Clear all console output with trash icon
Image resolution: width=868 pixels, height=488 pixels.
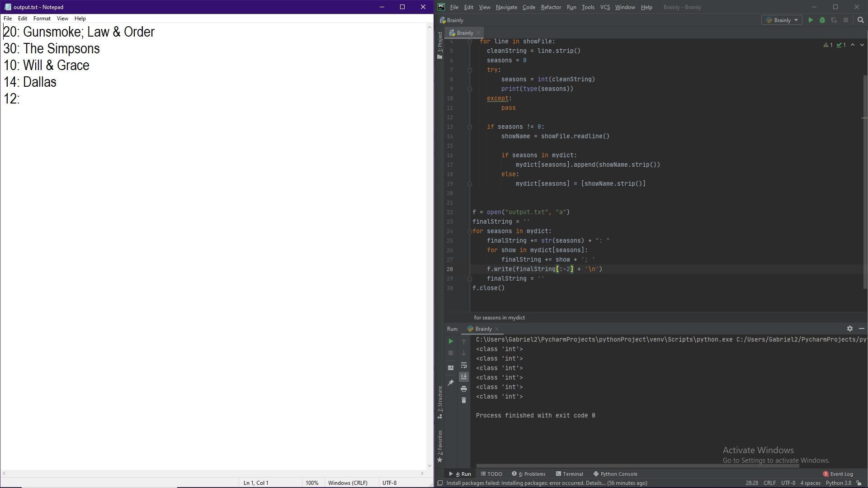464,400
